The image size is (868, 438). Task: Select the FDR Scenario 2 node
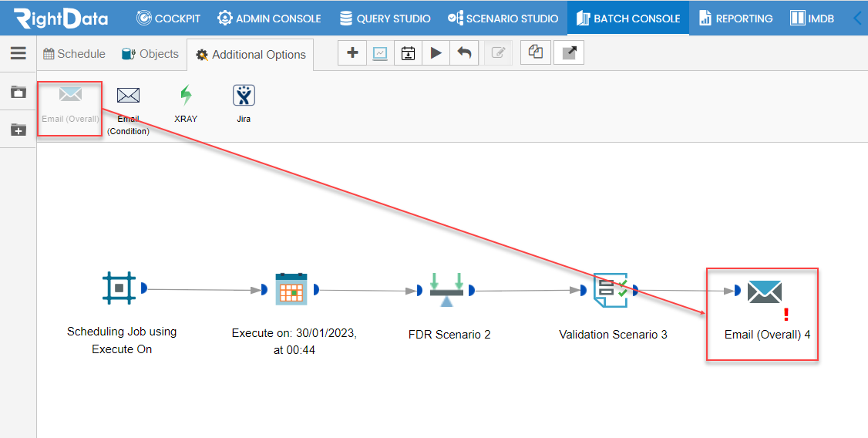[x=446, y=290]
